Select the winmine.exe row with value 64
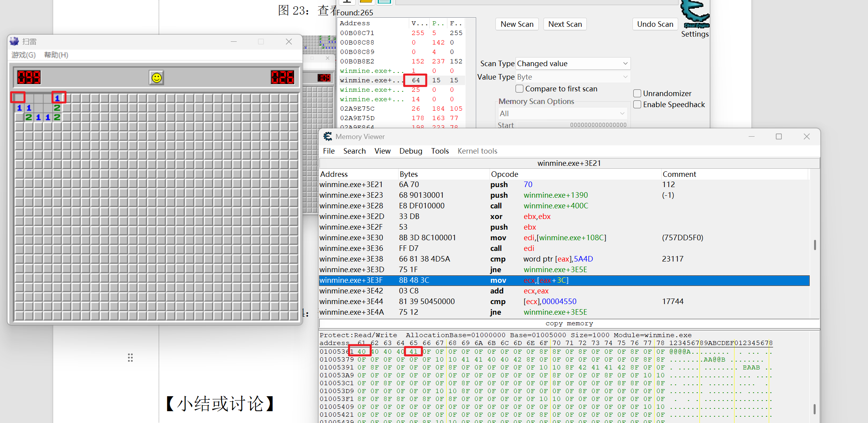This screenshot has height=423, width=868. tap(402, 80)
